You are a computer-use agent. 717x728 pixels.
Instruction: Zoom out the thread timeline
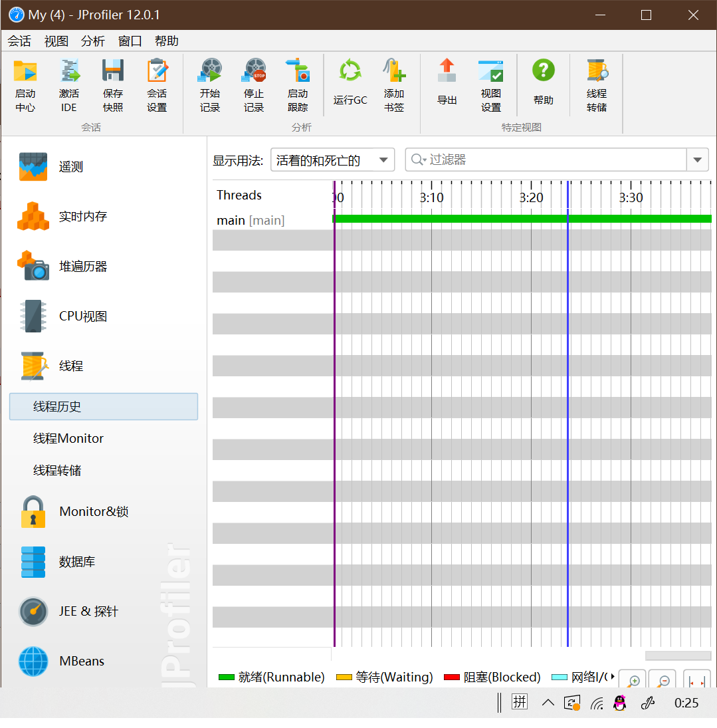663,679
